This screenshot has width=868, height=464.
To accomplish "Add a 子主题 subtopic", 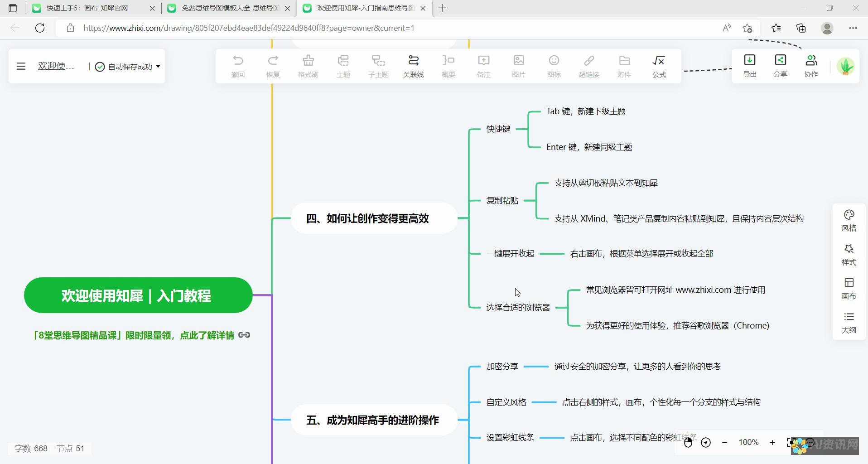I will (378, 66).
